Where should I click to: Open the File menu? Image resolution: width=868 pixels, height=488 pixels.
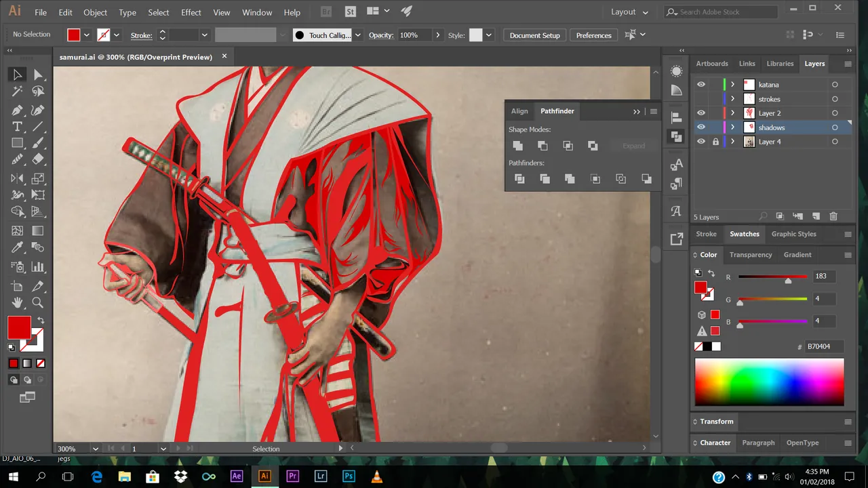[41, 12]
